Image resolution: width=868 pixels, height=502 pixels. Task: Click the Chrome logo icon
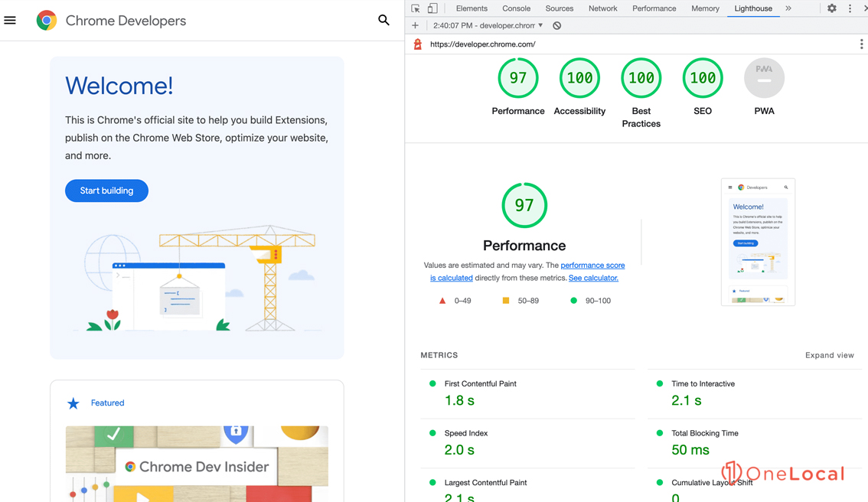[x=47, y=21]
